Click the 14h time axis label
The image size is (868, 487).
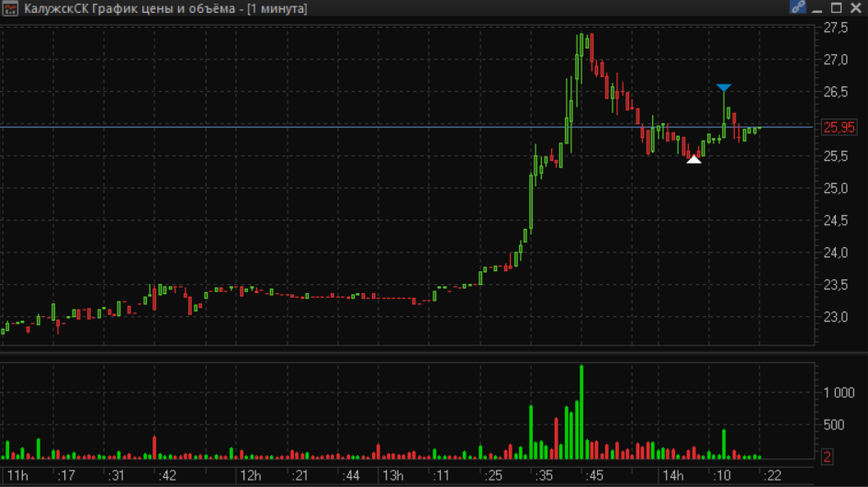tap(672, 475)
